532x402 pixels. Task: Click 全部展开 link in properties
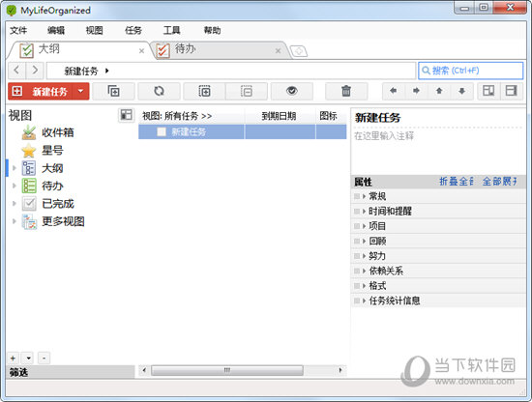(500, 182)
